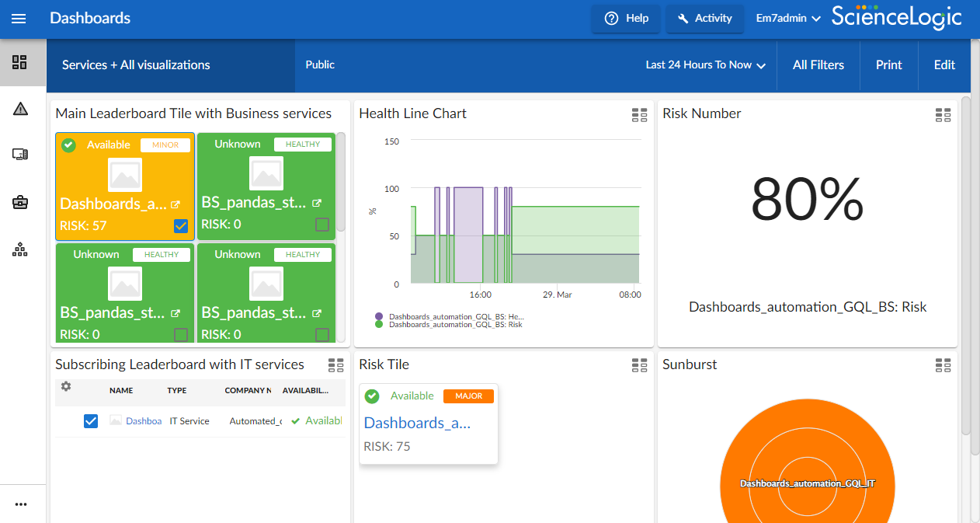
Task: Uncheck the Dashboards_a... tile checkbox
Action: [181, 226]
